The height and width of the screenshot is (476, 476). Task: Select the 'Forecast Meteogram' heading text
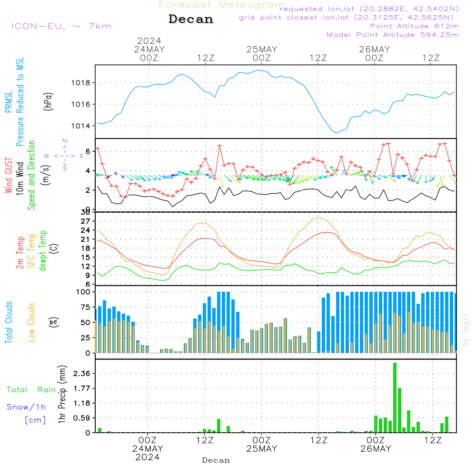coord(222,5)
